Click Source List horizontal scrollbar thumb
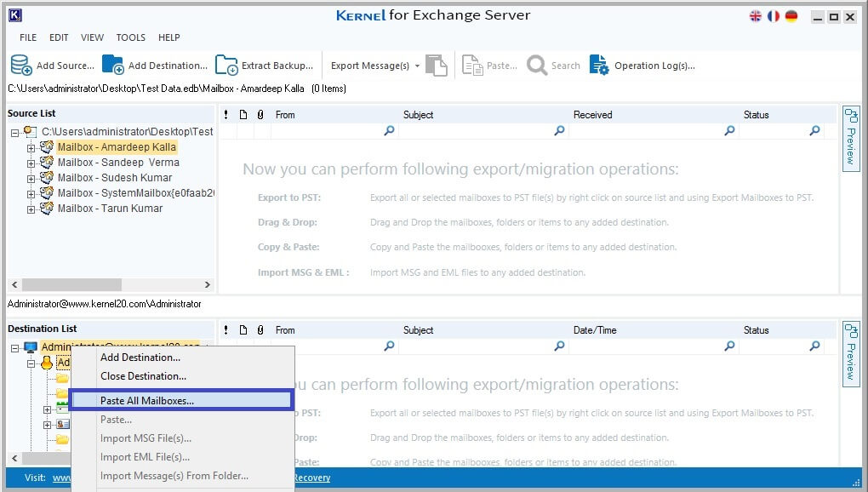 point(71,284)
